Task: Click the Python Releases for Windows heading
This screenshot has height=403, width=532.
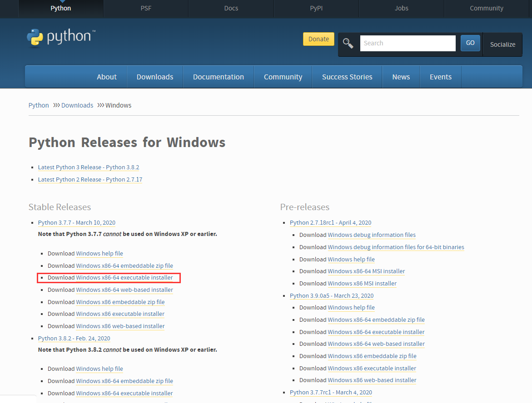Action: click(127, 143)
